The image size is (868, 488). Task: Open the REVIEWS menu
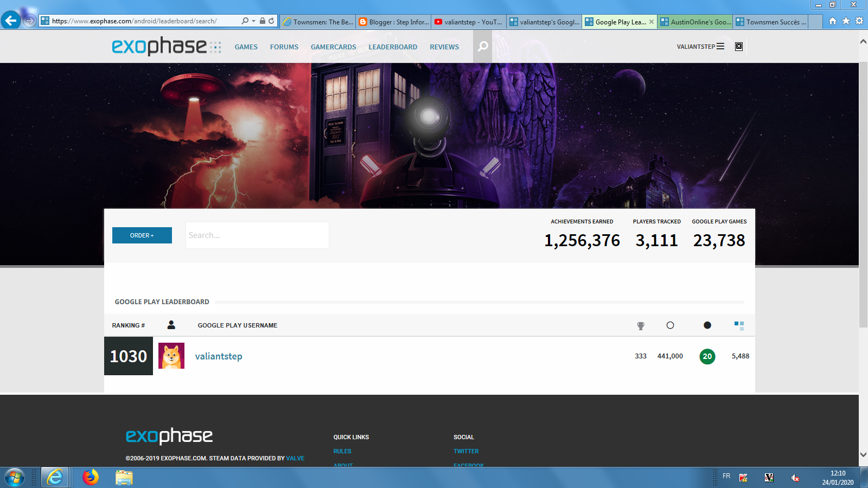tap(444, 47)
